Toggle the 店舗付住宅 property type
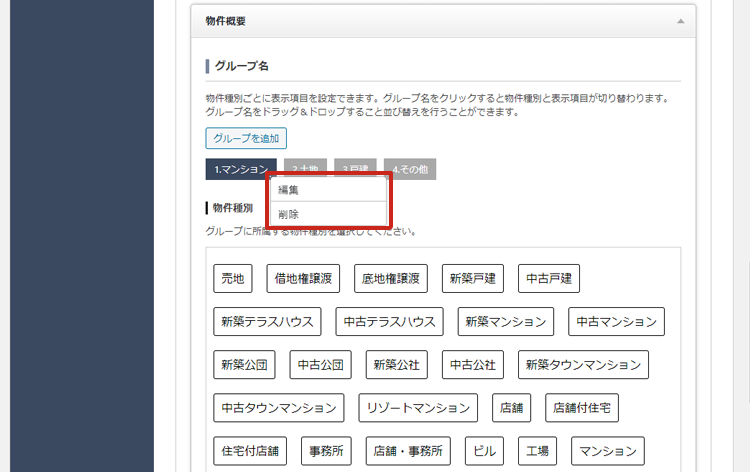 (582, 408)
